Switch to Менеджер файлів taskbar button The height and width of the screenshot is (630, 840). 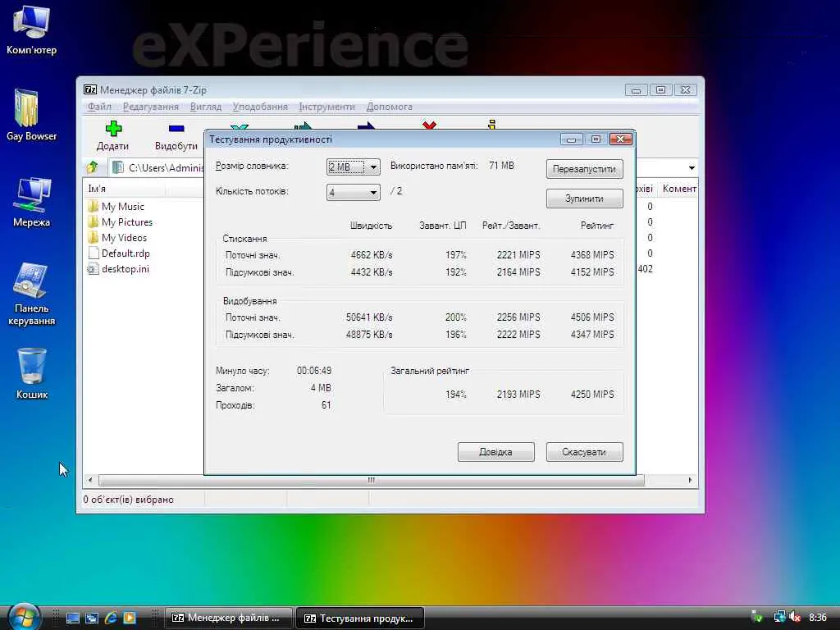pyautogui.click(x=228, y=618)
